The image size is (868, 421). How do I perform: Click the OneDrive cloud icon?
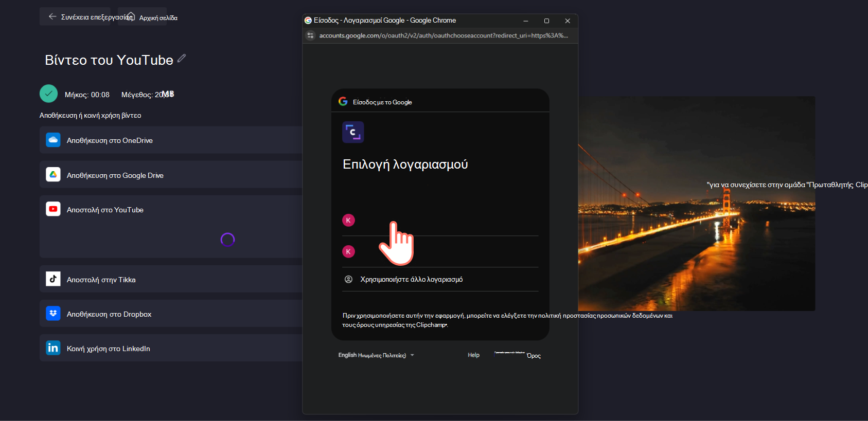tap(53, 140)
